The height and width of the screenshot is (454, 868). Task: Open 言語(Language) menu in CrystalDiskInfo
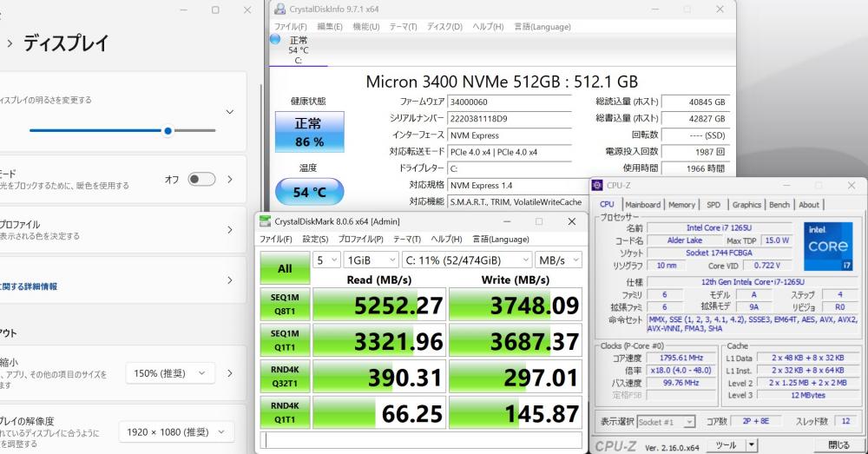click(x=542, y=27)
